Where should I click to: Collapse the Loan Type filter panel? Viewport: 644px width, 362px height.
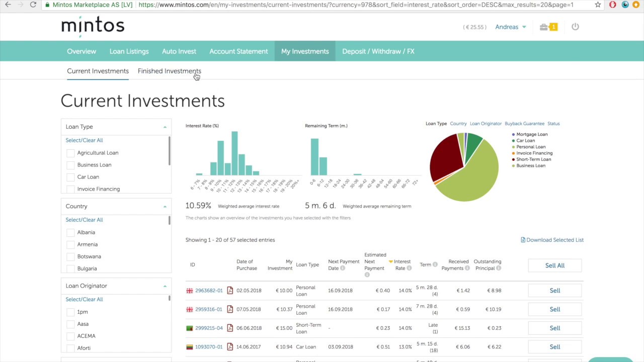click(165, 127)
